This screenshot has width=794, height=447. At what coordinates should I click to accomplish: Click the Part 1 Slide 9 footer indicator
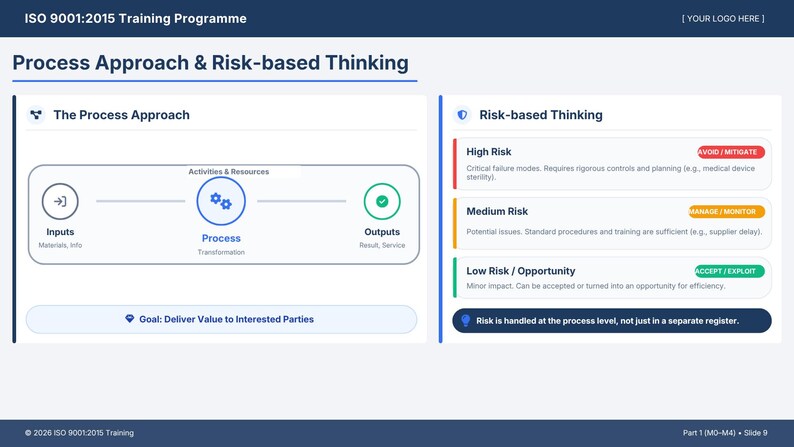point(725,433)
